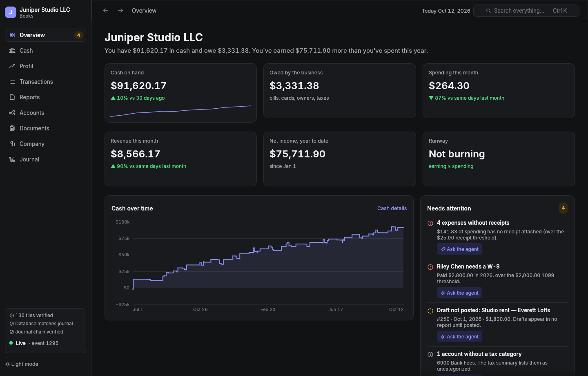This screenshot has width=588, height=376.
Task: Click the Overview breadcrumb title in top bar
Action: [x=144, y=11]
